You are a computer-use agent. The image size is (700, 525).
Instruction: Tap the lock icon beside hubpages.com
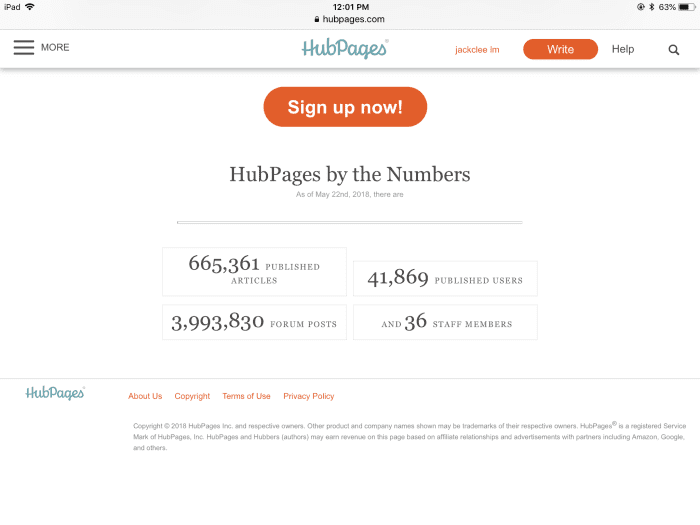click(x=317, y=19)
